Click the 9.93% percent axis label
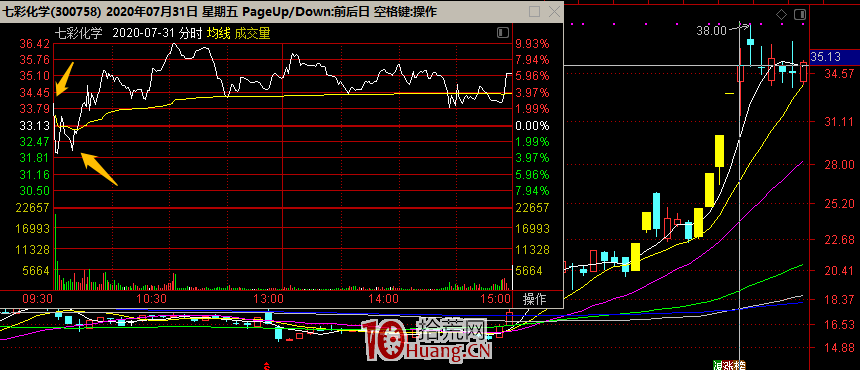This screenshot has width=860, height=370. pos(533,44)
